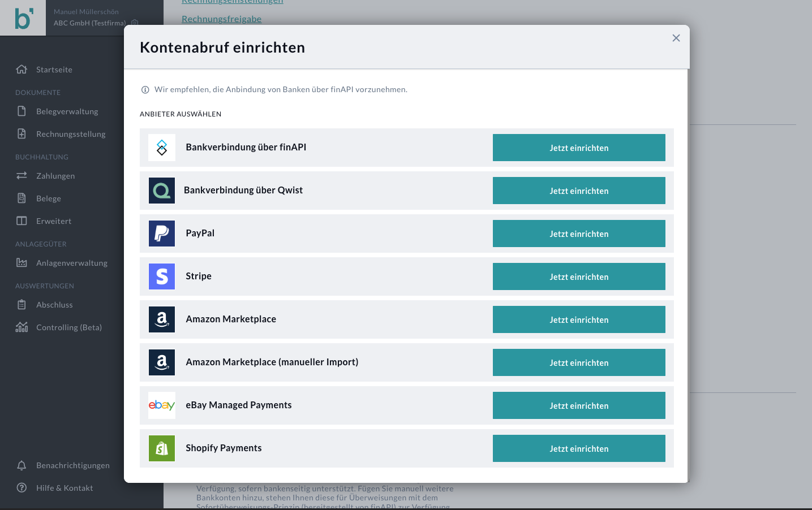Select Erweitert in the sidebar

54,221
